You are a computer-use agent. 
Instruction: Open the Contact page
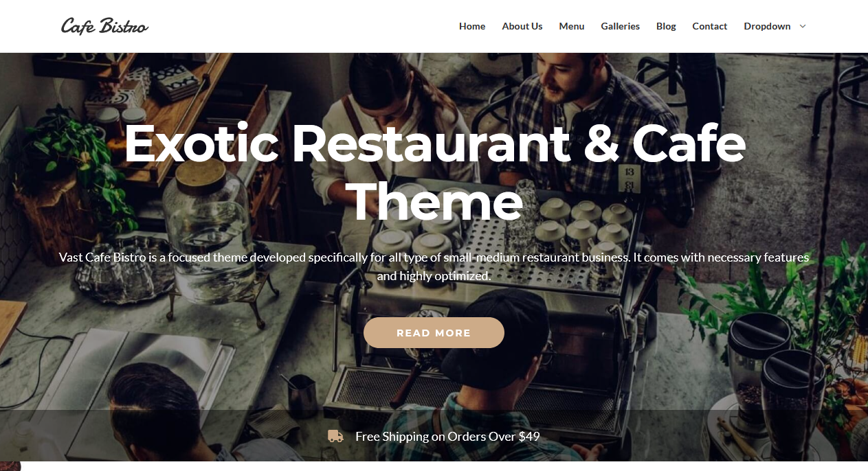(x=709, y=26)
